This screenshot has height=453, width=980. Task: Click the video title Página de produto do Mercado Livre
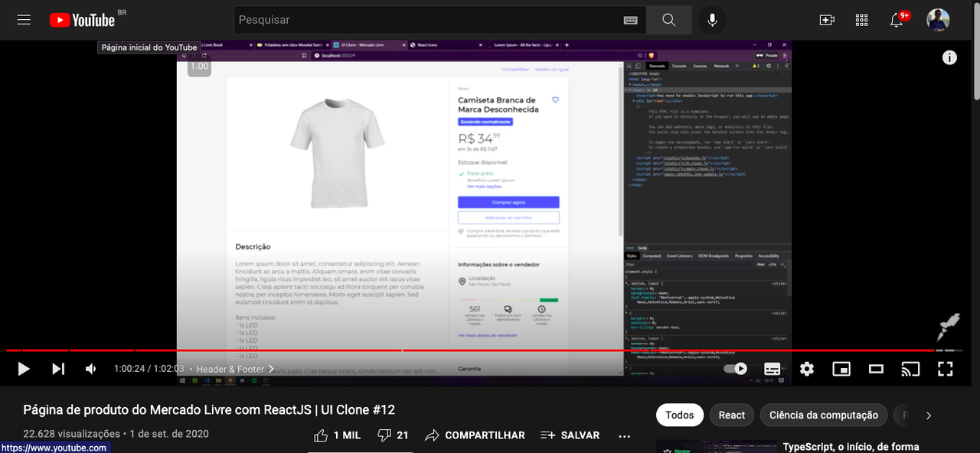tap(209, 409)
